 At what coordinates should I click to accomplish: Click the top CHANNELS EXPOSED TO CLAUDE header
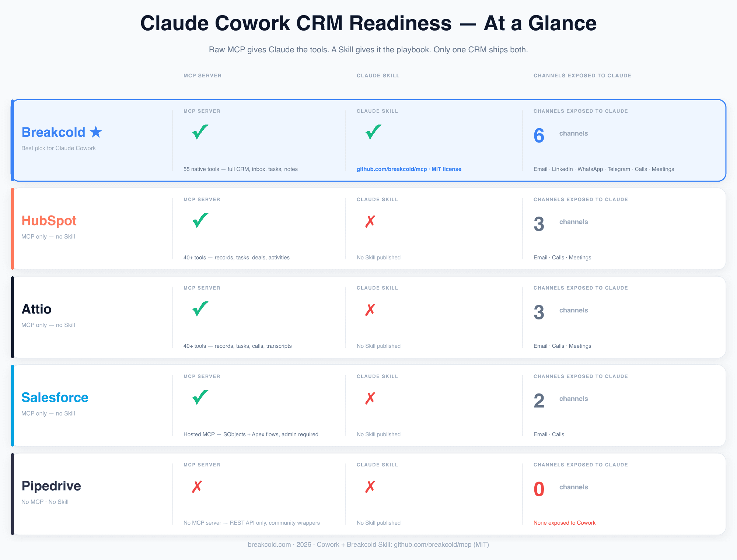click(582, 76)
